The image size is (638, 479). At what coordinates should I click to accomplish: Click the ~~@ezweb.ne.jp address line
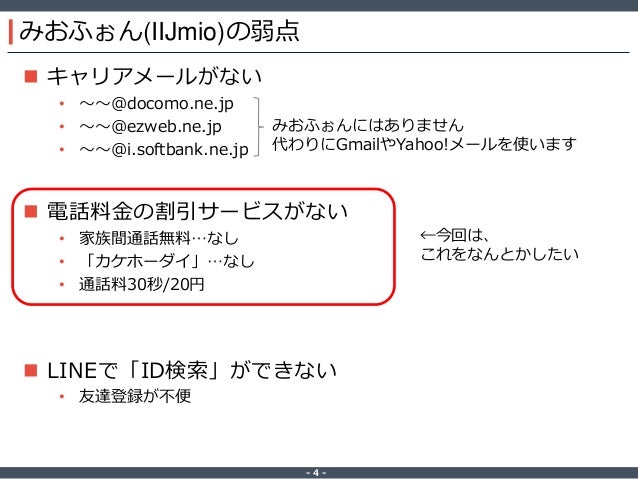click(151, 127)
